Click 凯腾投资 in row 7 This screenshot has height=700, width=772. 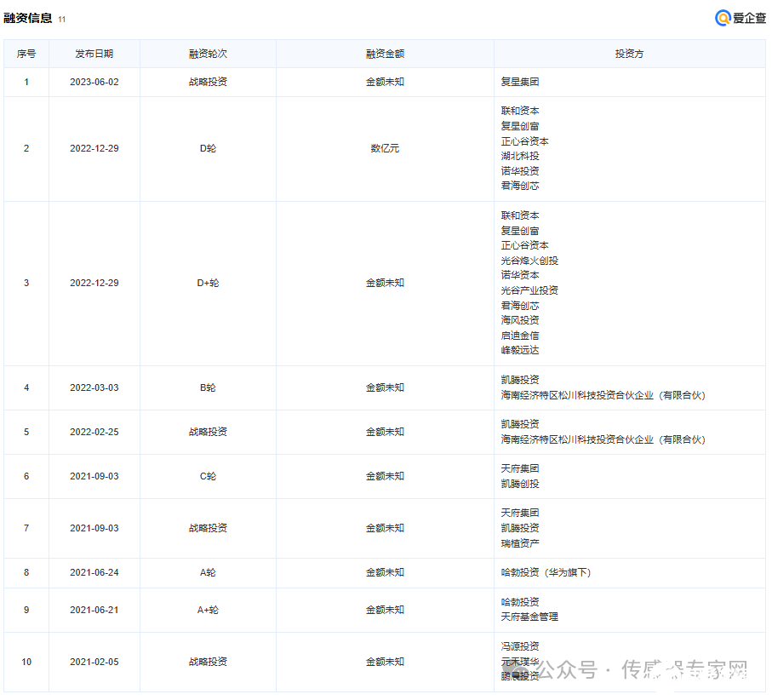pyautogui.click(x=520, y=528)
